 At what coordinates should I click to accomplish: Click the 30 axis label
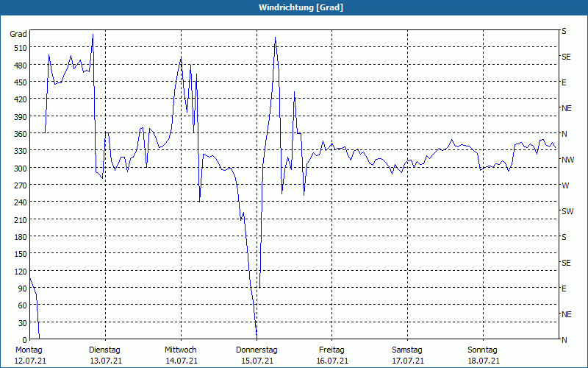[23, 323]
